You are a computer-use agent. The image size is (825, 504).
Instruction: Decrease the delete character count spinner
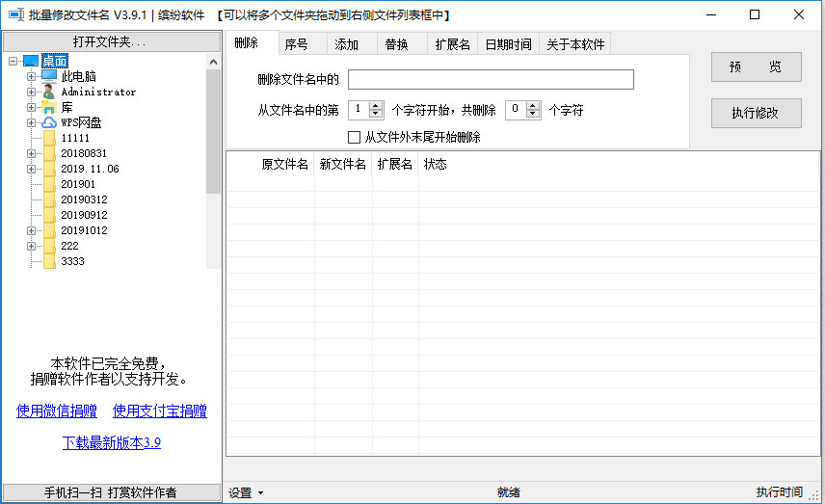click(533, 114)
